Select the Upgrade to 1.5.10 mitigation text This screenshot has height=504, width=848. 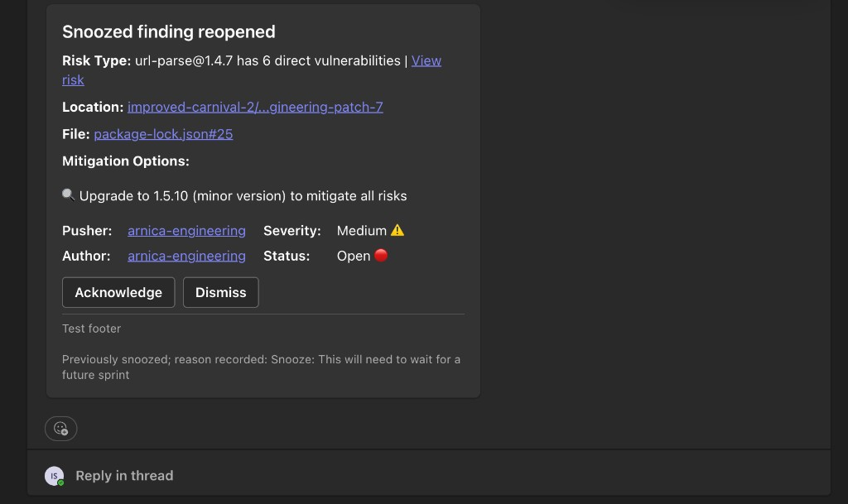[x=243, y=196]
